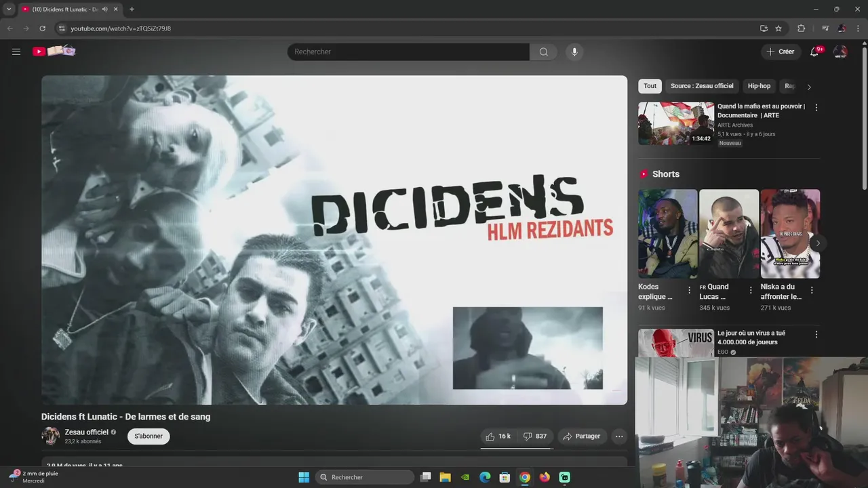Open more actions under the video

tap(619, 436)
